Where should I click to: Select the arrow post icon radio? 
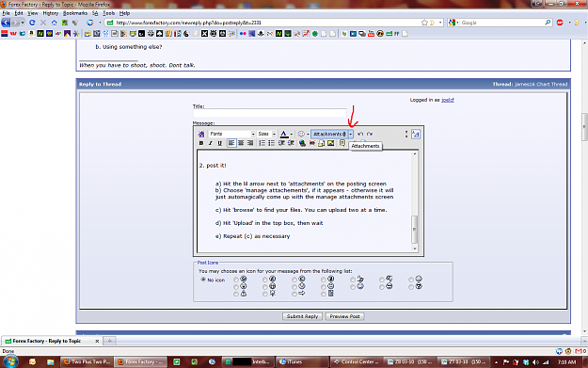[x=294, y=294]
